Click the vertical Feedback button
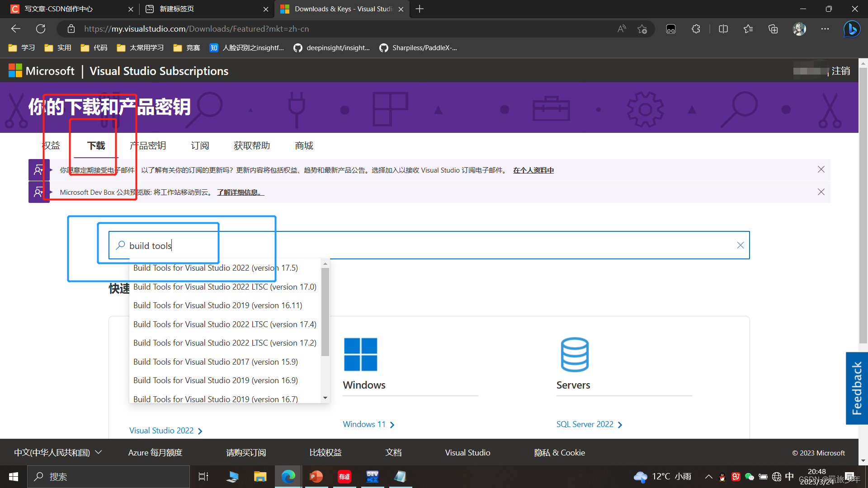Viewport: 868px width, 488px height. tap(856, 388)
